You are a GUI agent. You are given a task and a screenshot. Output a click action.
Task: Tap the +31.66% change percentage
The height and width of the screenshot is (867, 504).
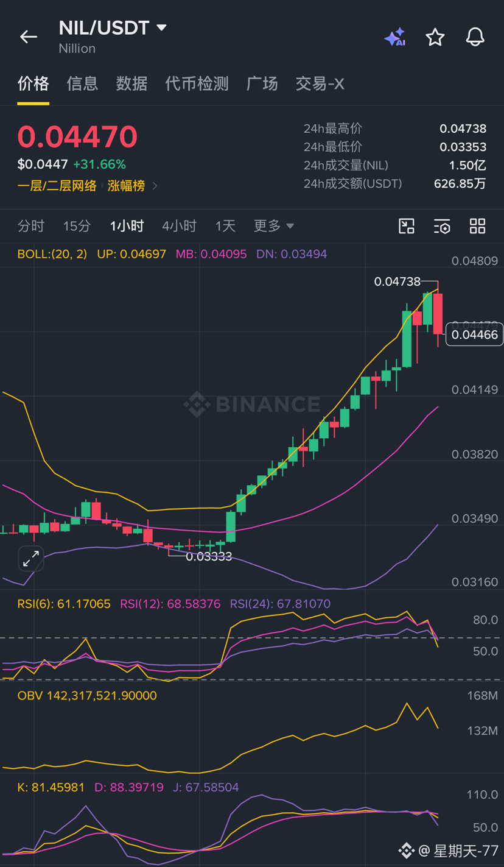99,165
